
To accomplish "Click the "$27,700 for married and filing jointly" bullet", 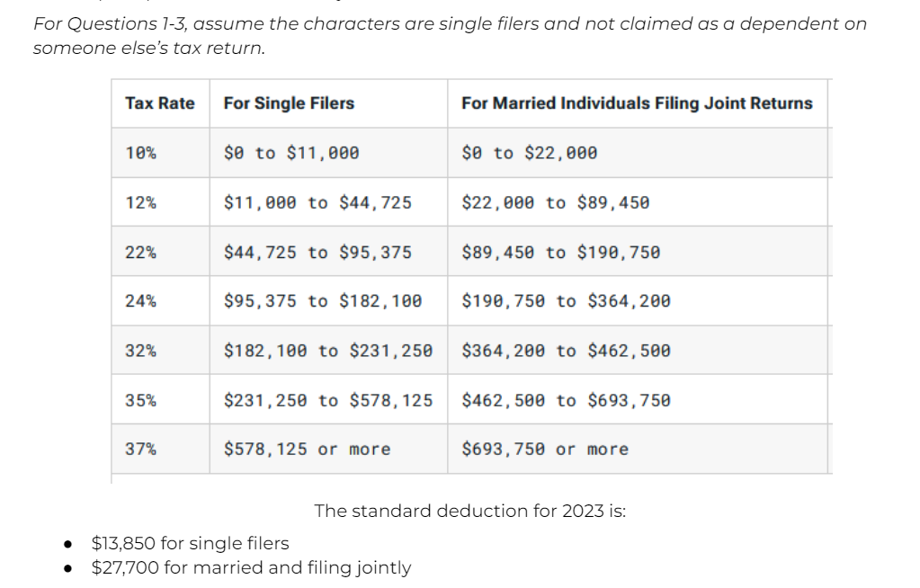I will pos(252,567).
